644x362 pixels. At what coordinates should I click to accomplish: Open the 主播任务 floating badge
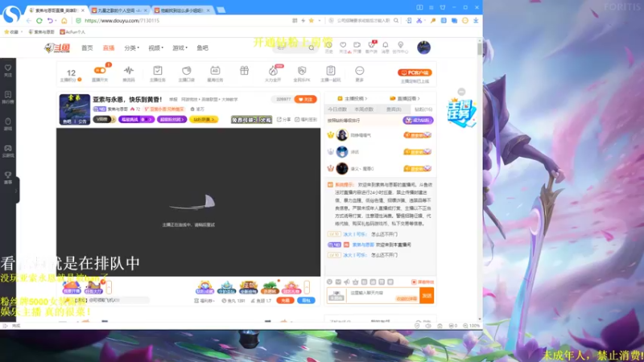point(460,113)
